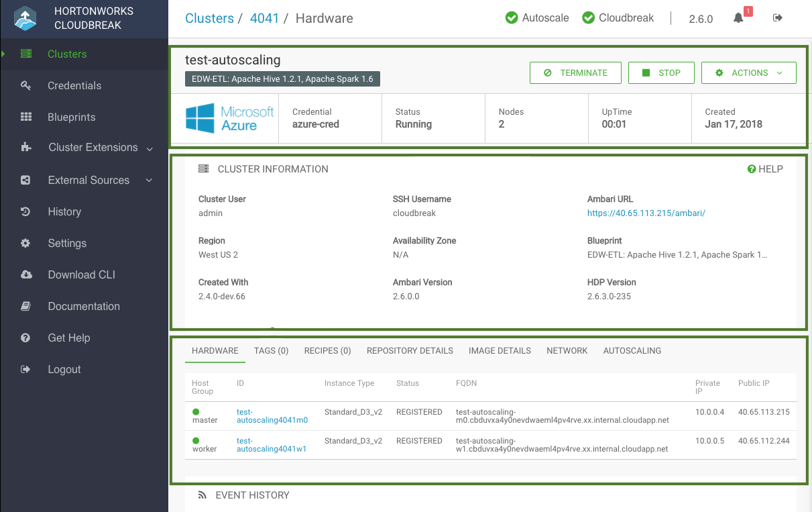Click the Blueprints grid icon in sidebar

pyautogui.click(x=26, y=117)
